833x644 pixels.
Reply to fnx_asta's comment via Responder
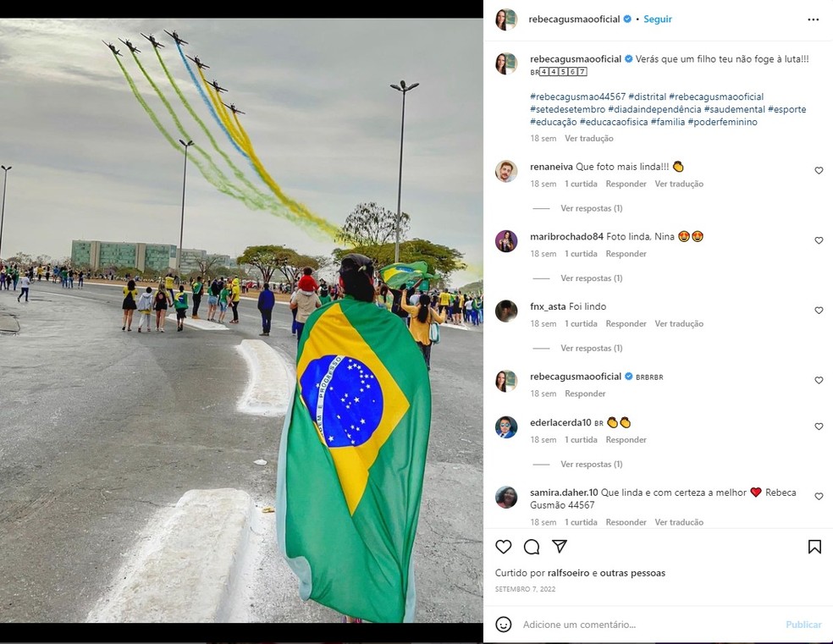tap(626, 323)
